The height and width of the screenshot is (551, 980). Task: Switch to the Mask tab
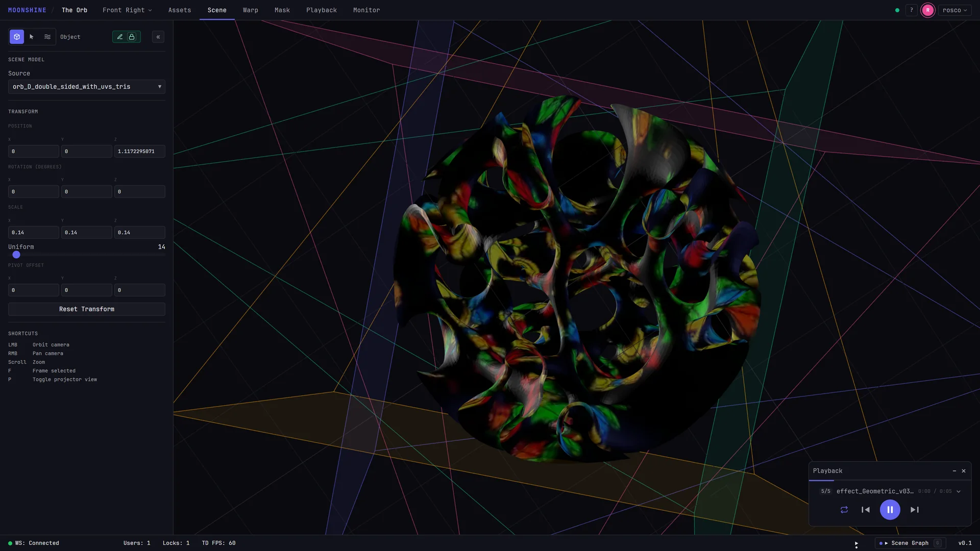pyautogui.click(x=282, y=10)
